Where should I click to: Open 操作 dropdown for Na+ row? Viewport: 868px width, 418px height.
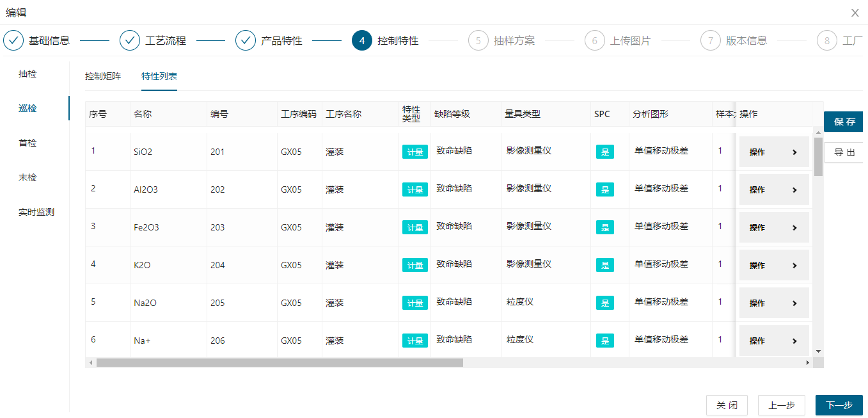click(774, 341)
